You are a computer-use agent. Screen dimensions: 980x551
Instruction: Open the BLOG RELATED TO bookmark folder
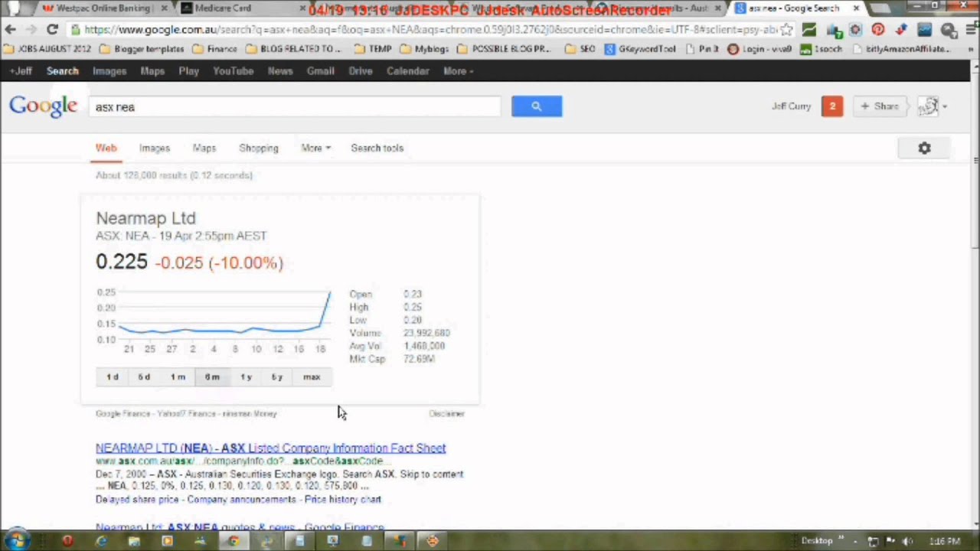coord(295,49)
